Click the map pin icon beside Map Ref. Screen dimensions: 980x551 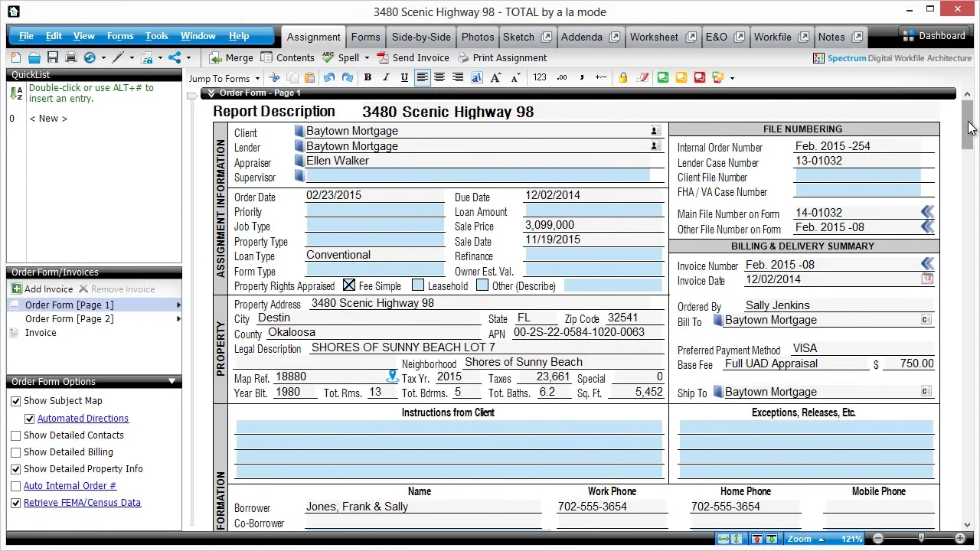[x=392, y=377]
